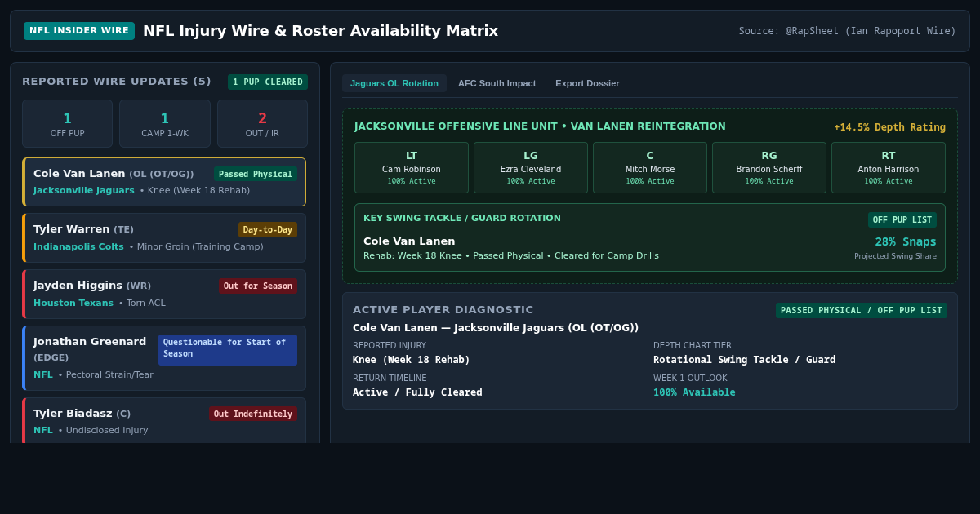Select the LT Cam Robinson position card
Viewport: 980px width, 514px height.
(x=412, y=167)
